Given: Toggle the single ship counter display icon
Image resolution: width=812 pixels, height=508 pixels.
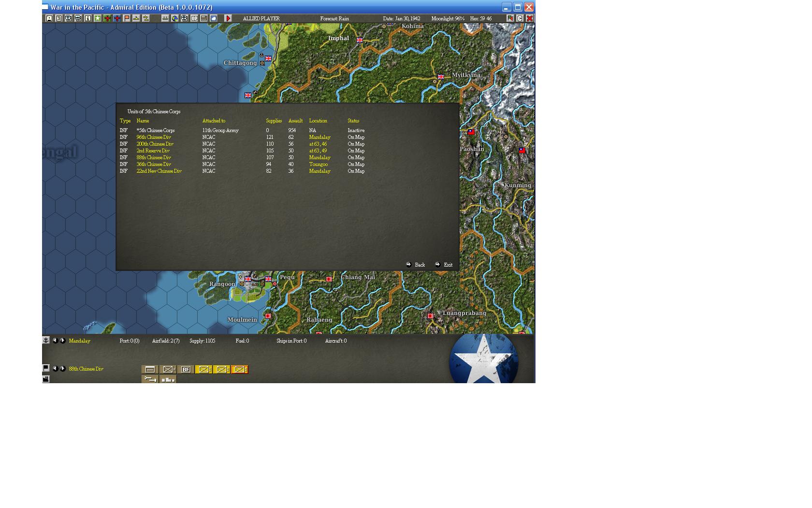Looking at the screenshot, I should tap(136, 18).
